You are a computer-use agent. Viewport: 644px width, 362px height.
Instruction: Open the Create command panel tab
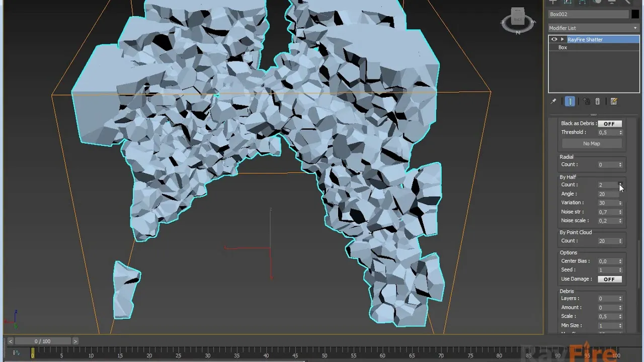pyautogui.click(x=553, y=2)
